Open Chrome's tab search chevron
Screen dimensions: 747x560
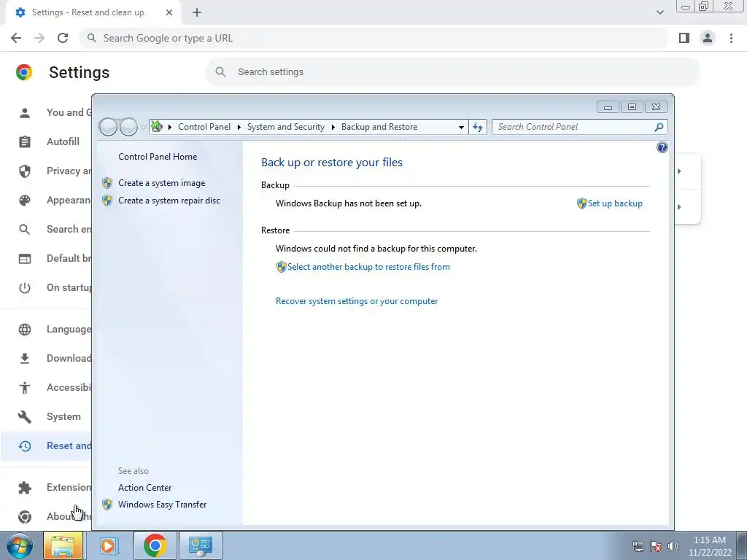tap(659, 12)
